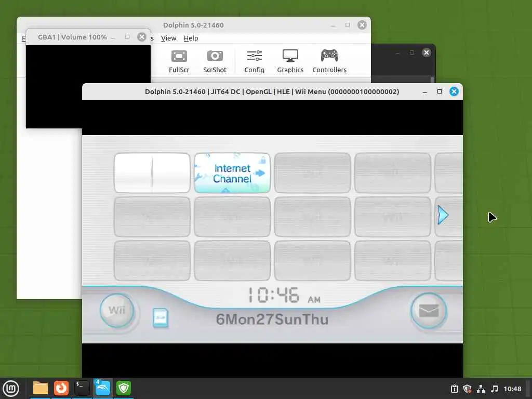Screen dimensions: 532x399
Task: Close the dark window behind Dolphin
Action: click(427, 52)
